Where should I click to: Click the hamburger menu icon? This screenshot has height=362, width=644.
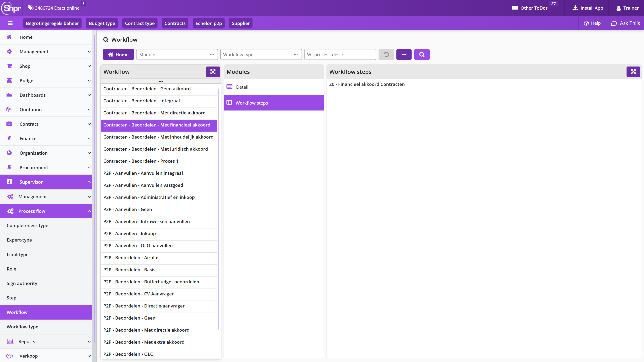(x=10, y=23)
